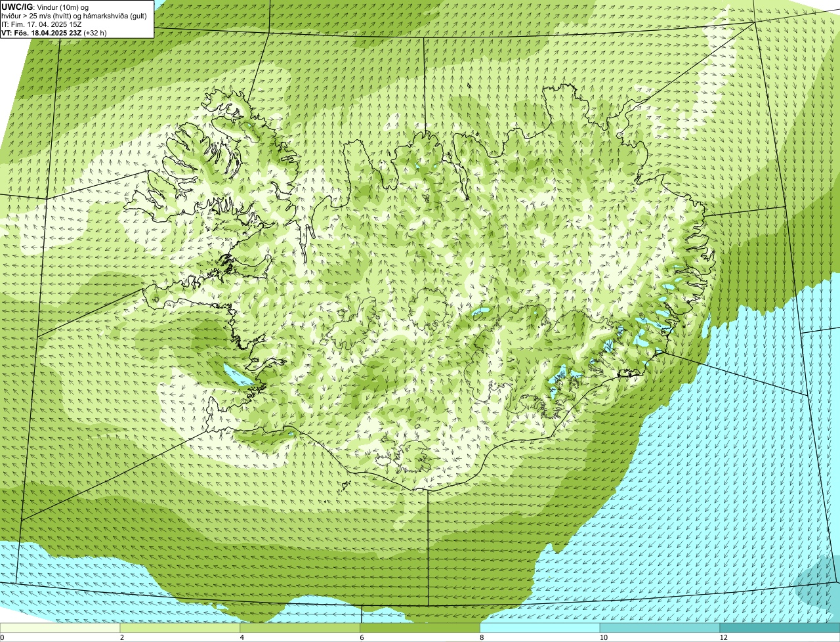
Task: Select the light cyan 8–10 legend swatch
Action: [x=540, y=628]
